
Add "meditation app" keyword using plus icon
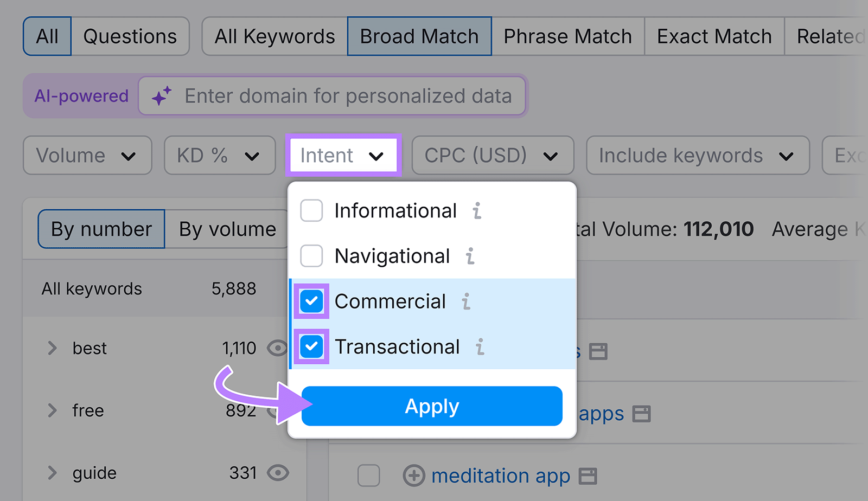(x=414, y=476)
